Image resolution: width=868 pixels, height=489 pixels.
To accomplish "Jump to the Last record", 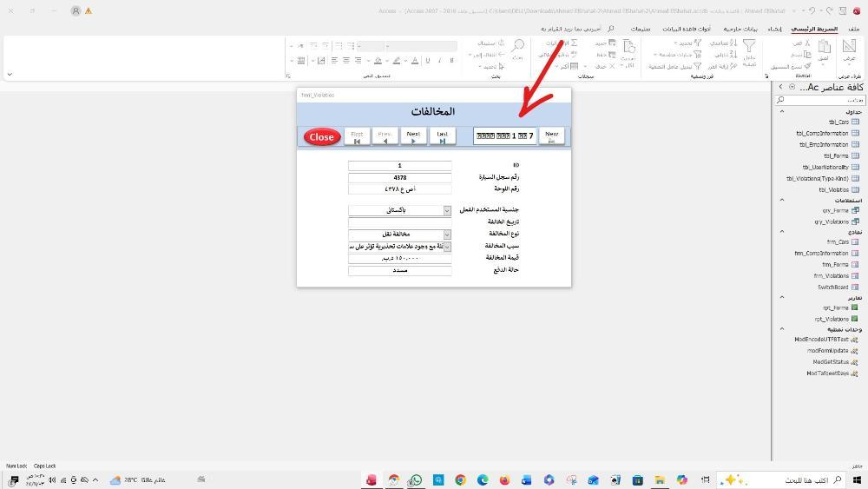I will tap(442, 136).
